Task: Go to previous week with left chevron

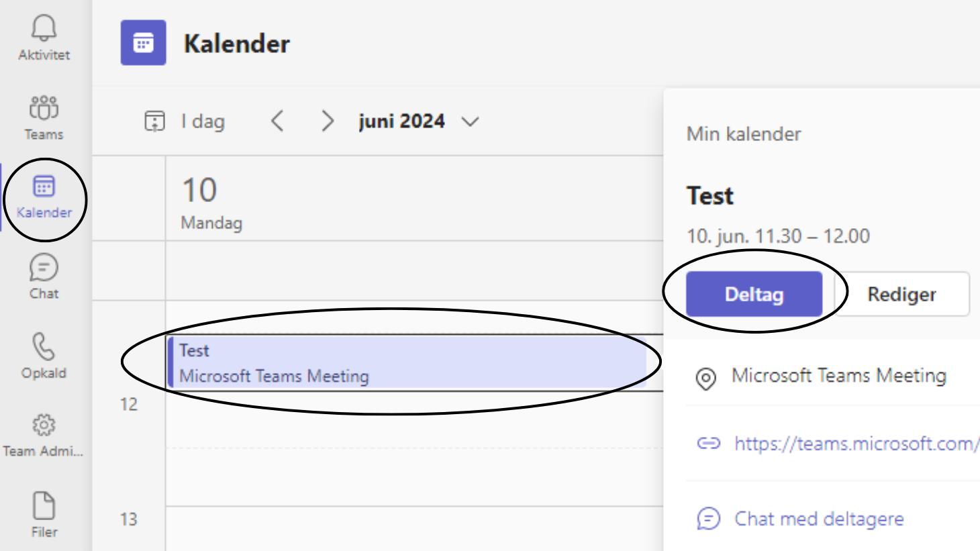Action: point(278,121)
